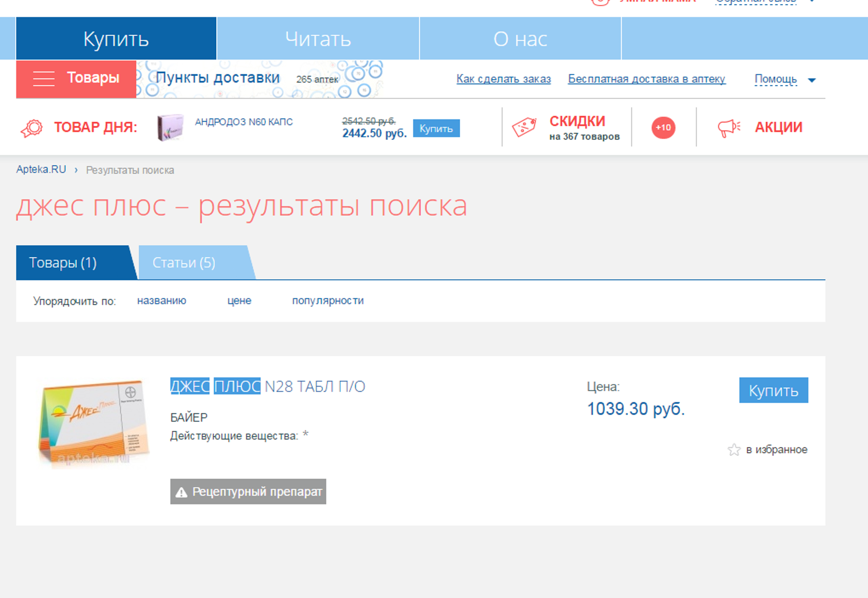Click the hamburger icon in Товары button
868x598 pixels.
click(44, 78)
